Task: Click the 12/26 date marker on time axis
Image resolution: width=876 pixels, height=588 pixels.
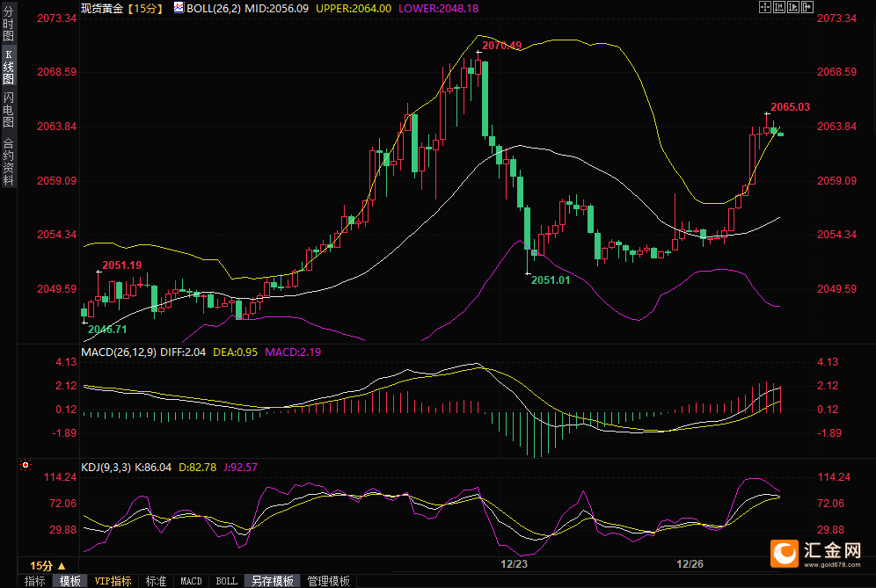Action: (690, 564)
